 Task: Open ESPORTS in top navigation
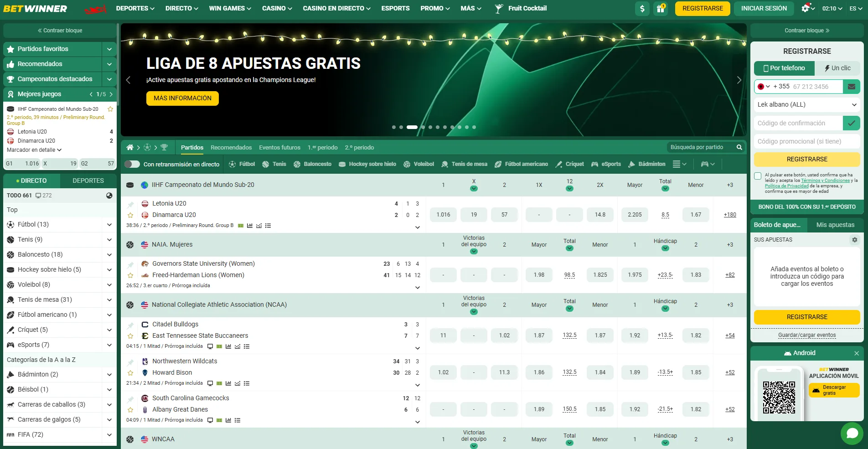tap(395, 8)
